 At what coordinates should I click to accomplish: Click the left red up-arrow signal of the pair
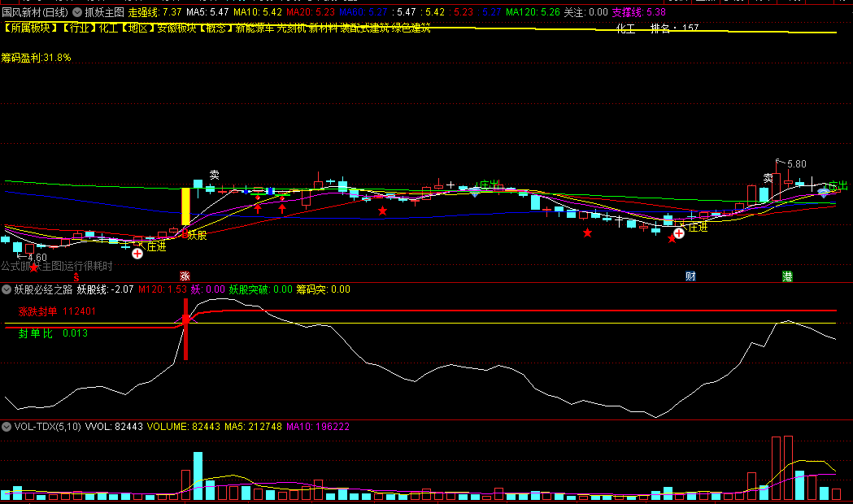point(258,207)
